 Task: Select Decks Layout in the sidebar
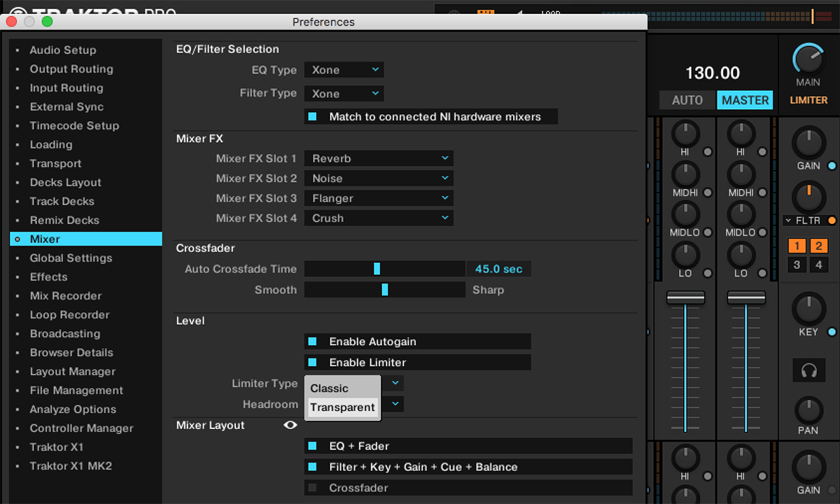click(x=66, y=183)
